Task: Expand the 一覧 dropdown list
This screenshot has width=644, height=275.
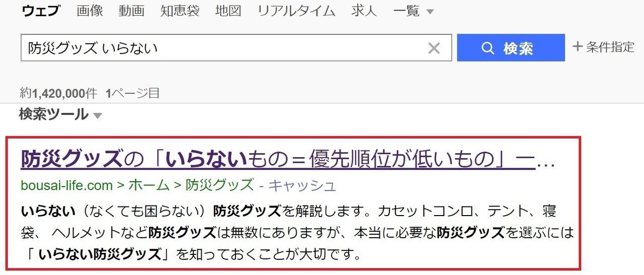Action: coord(414,11)
